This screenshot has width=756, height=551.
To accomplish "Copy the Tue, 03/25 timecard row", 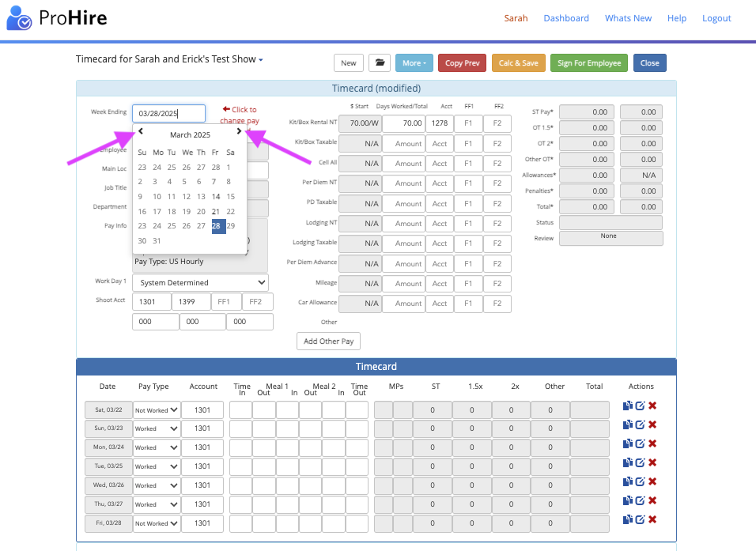I will (628, 462).
